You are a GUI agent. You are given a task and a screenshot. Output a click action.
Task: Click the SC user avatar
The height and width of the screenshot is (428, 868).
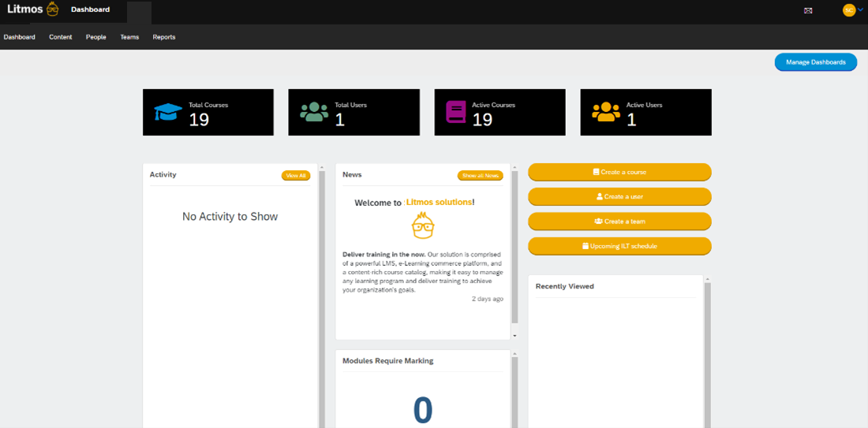point(848,10)
